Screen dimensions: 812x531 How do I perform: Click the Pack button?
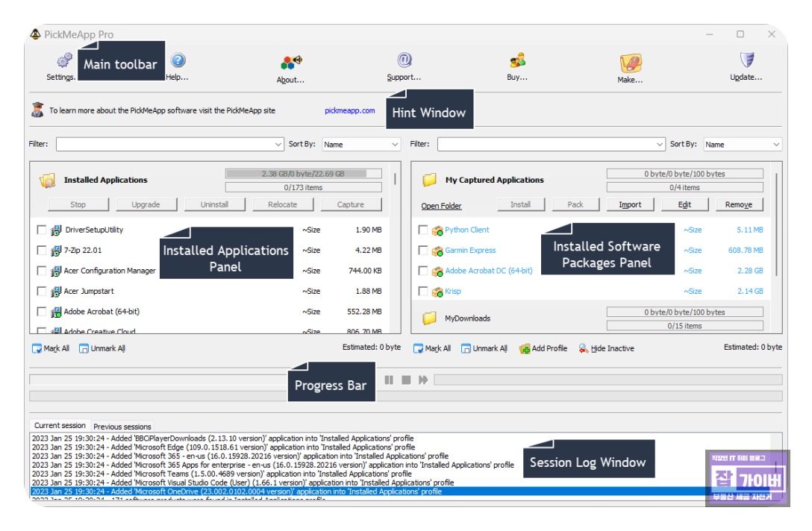click(575, 204)
